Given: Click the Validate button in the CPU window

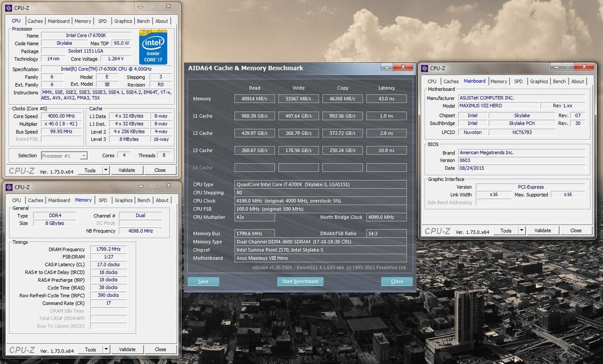Looking at the screenshot, I should 127,170.
